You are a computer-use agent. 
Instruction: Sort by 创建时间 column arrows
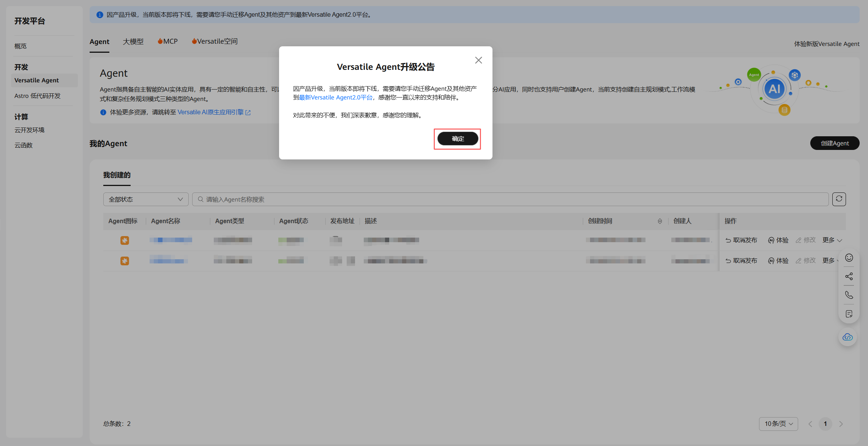pyautogui.click(x=660, y=221)
